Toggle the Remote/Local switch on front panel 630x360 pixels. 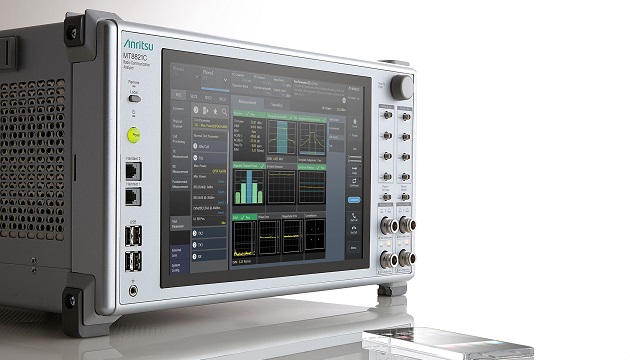(x=135, y=98)
